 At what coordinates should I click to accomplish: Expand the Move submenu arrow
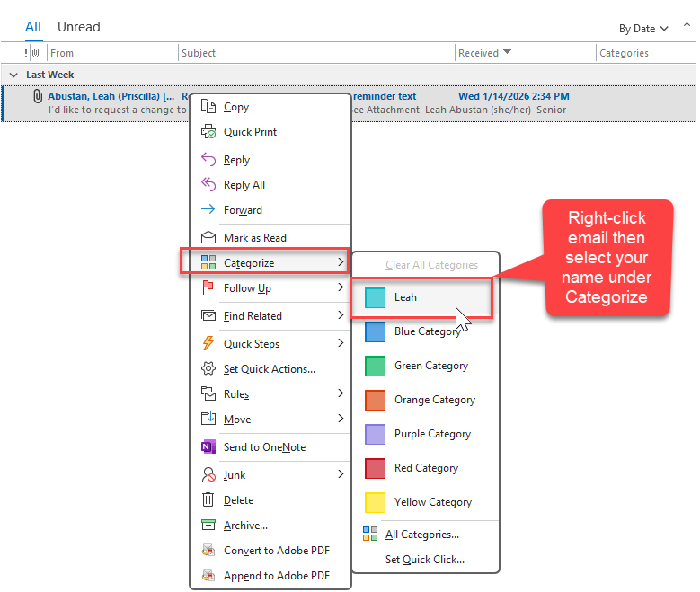tap(341, 419)
